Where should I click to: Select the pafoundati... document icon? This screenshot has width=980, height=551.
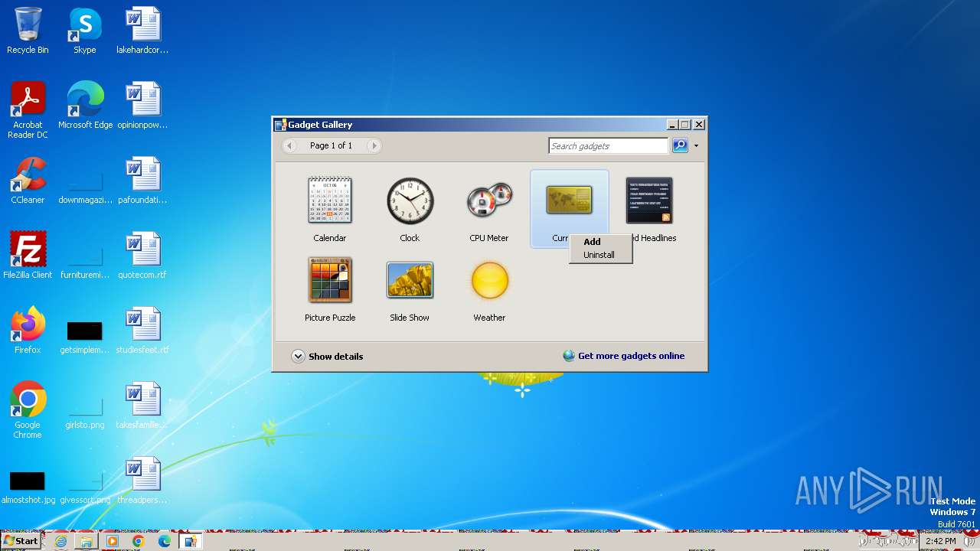[x=142, y=181]
